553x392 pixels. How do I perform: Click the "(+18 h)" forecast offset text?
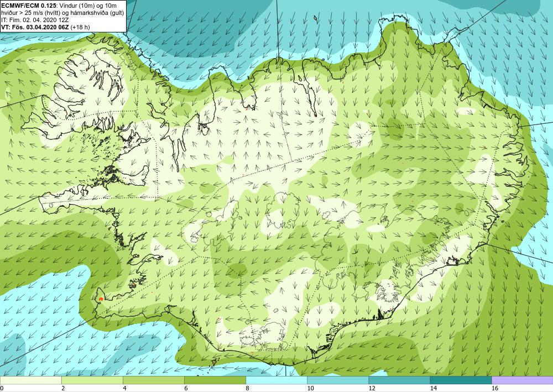coord(80,27)
